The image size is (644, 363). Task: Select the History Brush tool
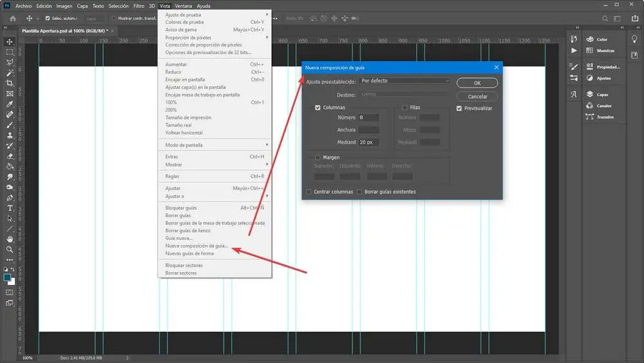coord(10,146)
